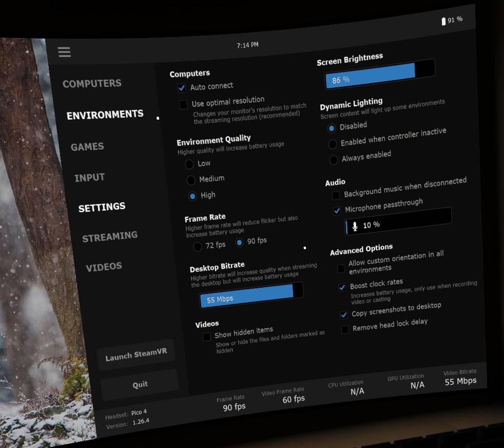
Task: Click the Launch SteamVR button
Action: click(135, 355)
